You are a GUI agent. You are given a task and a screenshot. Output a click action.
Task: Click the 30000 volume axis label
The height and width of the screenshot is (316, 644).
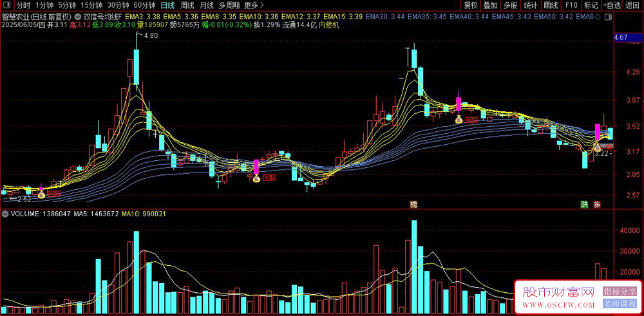[631, 251]
